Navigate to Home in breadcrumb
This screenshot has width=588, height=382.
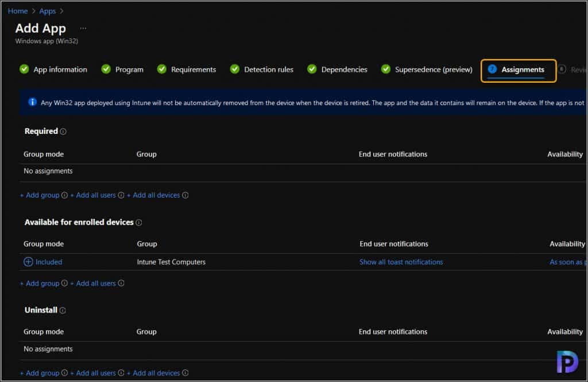[18, 11]
